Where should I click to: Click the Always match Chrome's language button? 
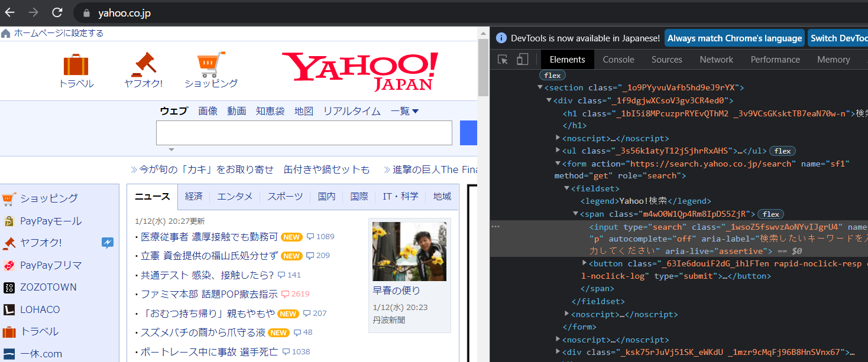(x=734, y=38)
